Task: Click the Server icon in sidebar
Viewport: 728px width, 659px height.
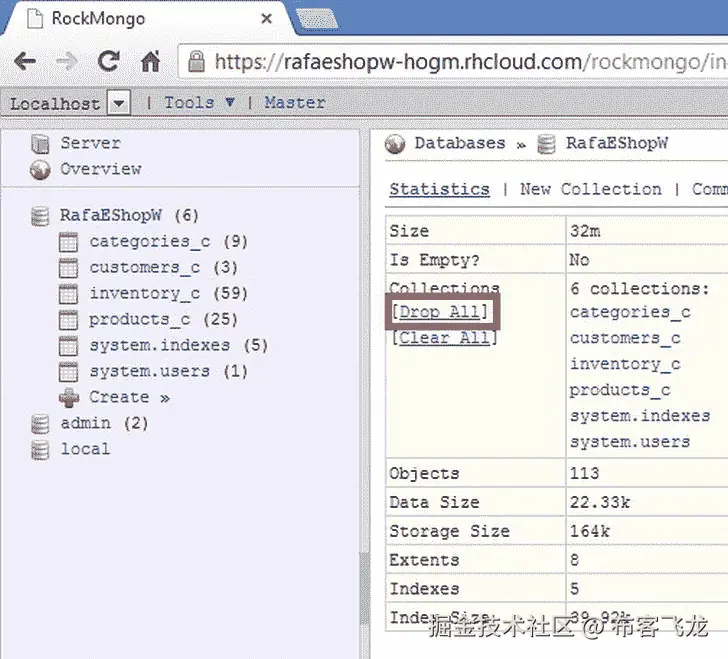Action: pyautogui.click(x=40, y=144)
